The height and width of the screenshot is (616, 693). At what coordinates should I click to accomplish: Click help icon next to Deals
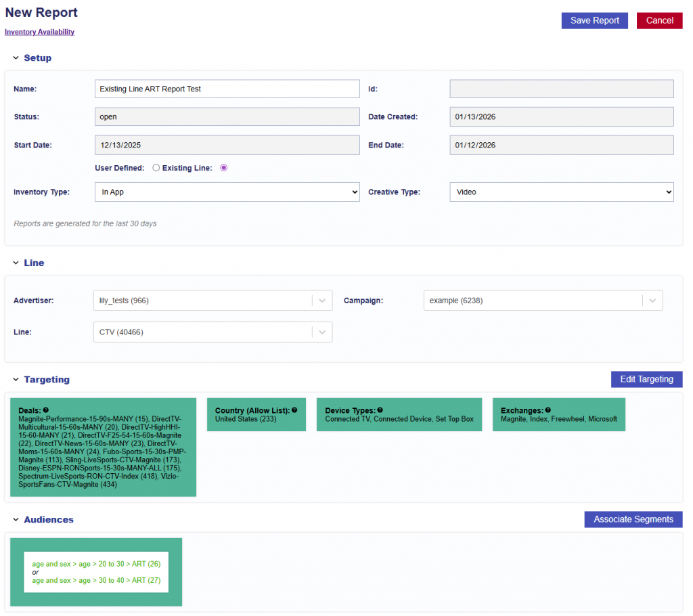click(x=46, y=410)
